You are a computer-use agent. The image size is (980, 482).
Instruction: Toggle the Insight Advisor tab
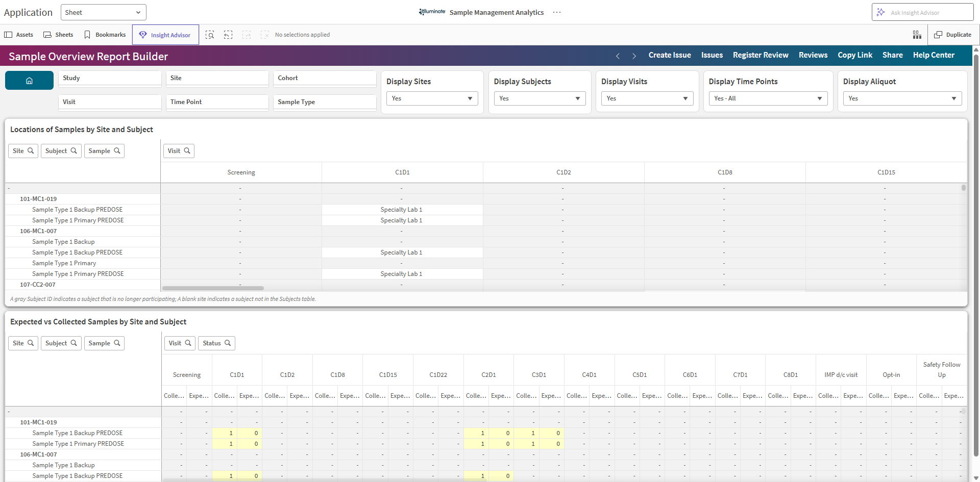(165, 35)
